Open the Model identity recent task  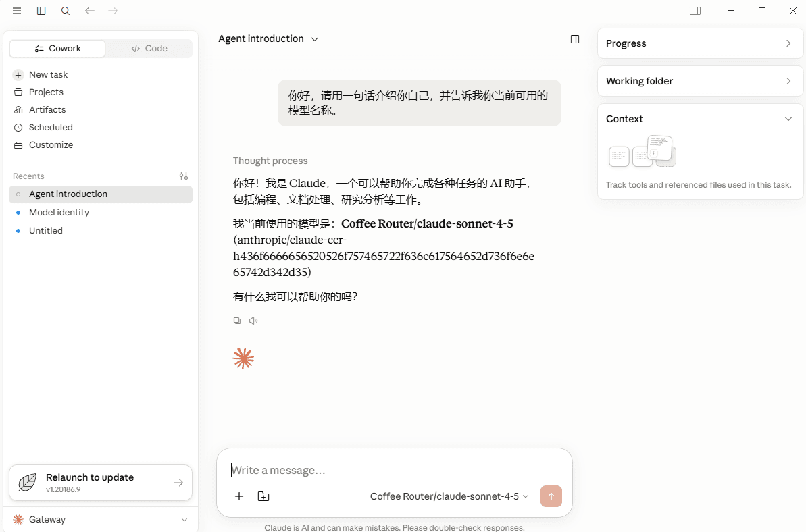point(101,212)
